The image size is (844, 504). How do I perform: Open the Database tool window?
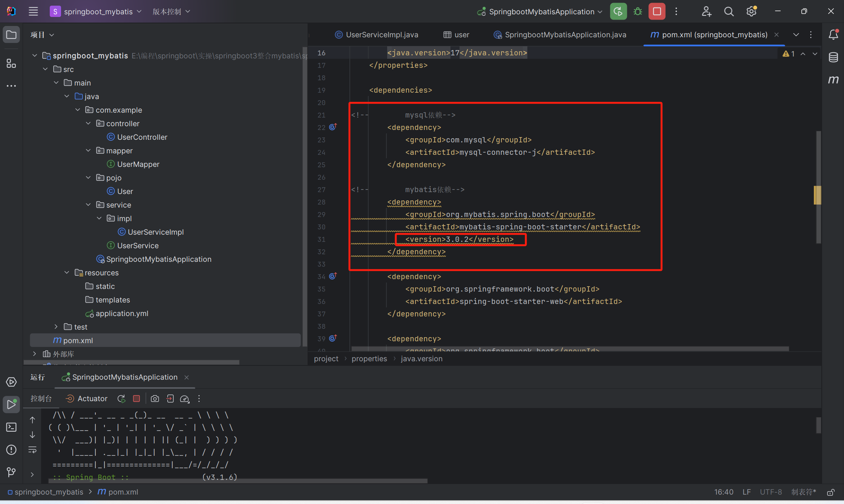tap(833, 57)
